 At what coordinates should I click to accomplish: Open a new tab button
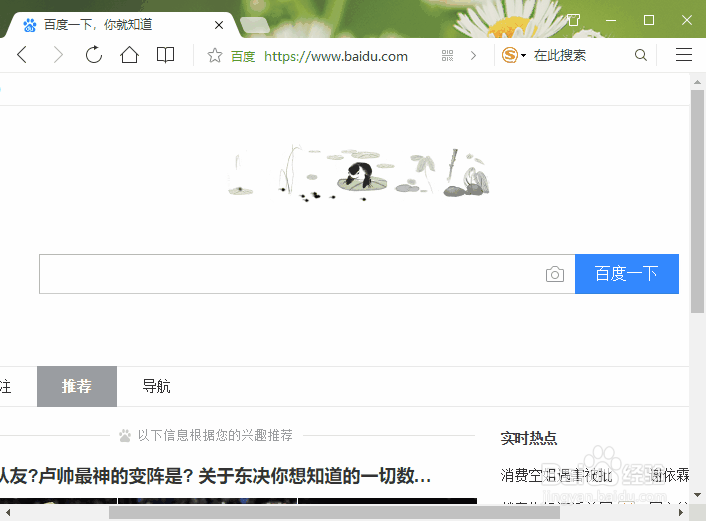pos(254,25)
